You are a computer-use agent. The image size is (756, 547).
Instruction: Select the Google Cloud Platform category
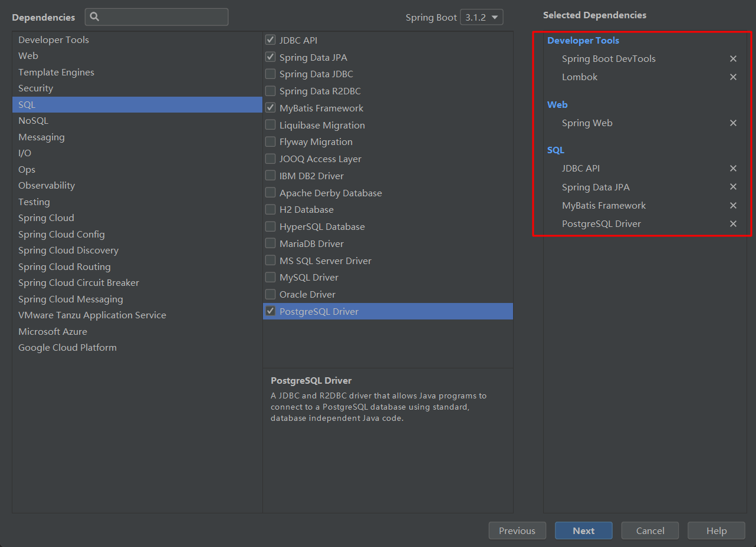tap(137, 348)
